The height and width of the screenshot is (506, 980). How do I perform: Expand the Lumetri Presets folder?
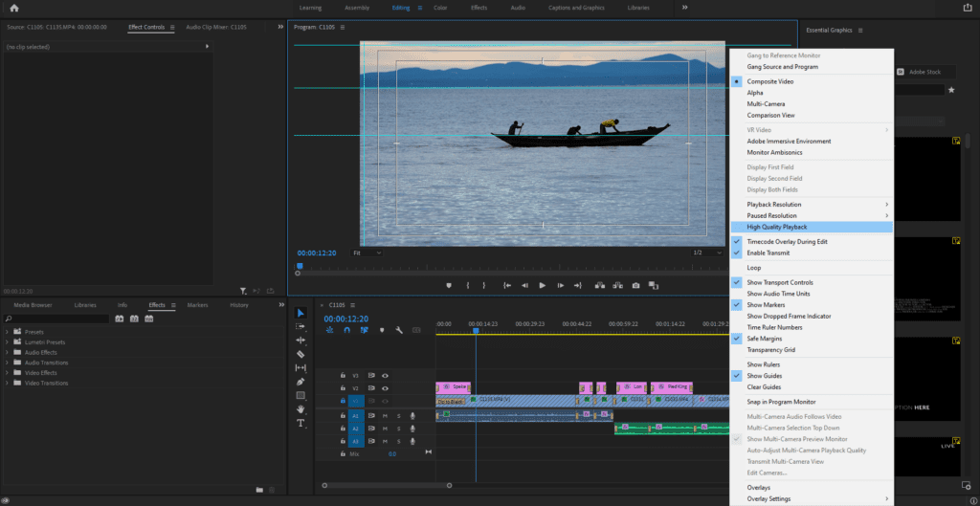point(7,342)
